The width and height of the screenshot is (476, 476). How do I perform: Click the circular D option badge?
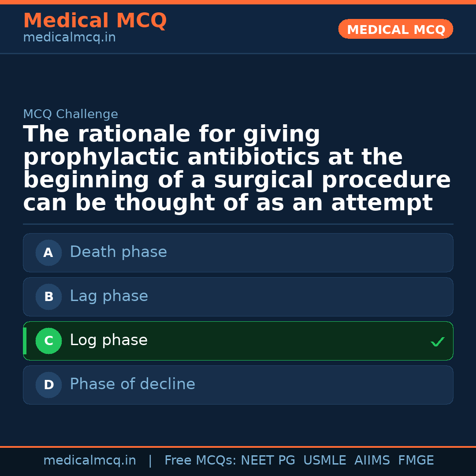[x=48, y=385]
